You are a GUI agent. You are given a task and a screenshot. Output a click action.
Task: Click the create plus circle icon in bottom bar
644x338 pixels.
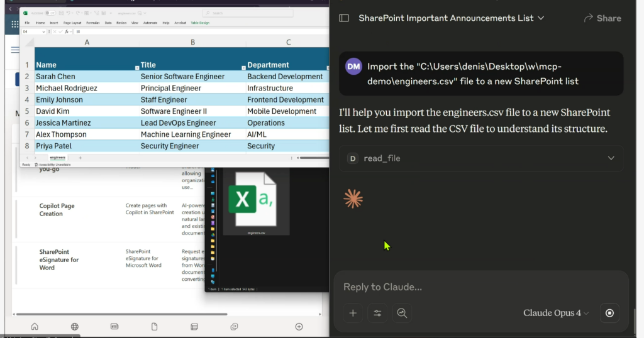(x=299, y=327)
